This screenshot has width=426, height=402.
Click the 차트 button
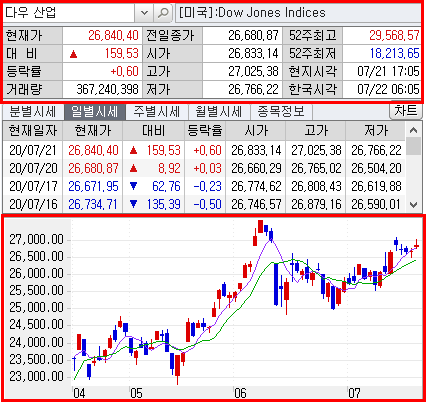pyautogui.click(x=406, y=111)
